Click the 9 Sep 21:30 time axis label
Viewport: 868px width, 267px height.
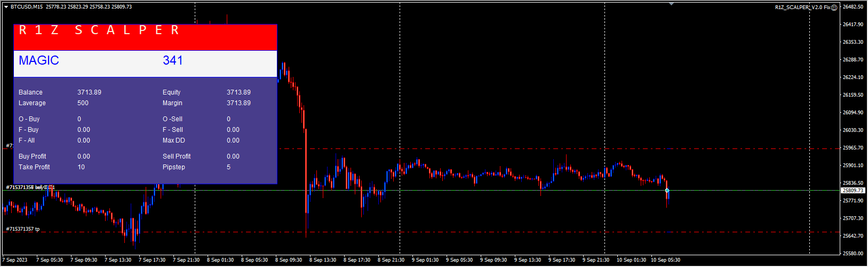click(596, 260)
